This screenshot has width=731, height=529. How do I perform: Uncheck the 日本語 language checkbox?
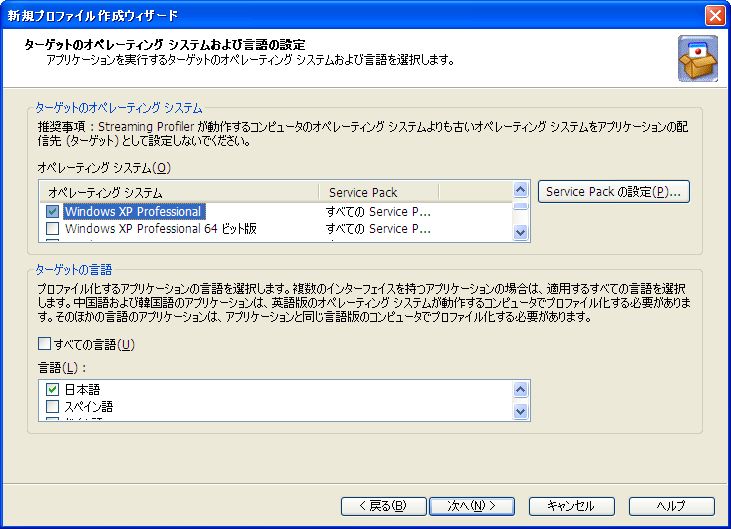53,389
